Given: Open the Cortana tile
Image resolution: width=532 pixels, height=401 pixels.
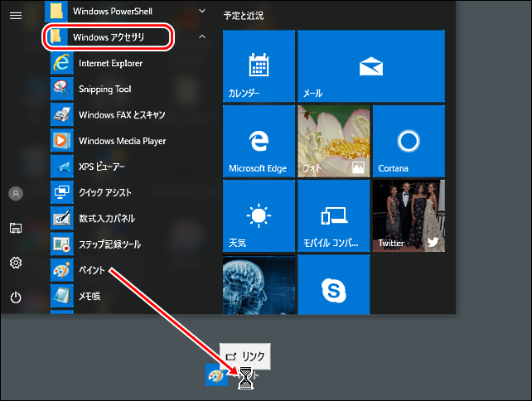Looking at the screenshot, I should click(x=409, y=141).
